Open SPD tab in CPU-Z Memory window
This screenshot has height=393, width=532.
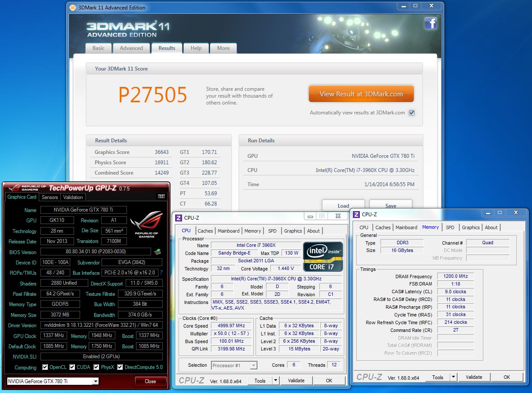click(x=450, y=227)
